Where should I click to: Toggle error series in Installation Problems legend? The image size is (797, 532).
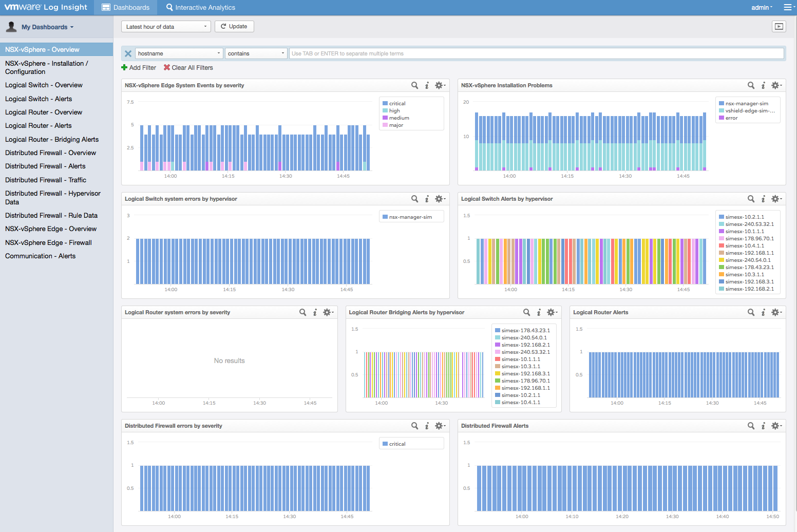tap(728, 118)
